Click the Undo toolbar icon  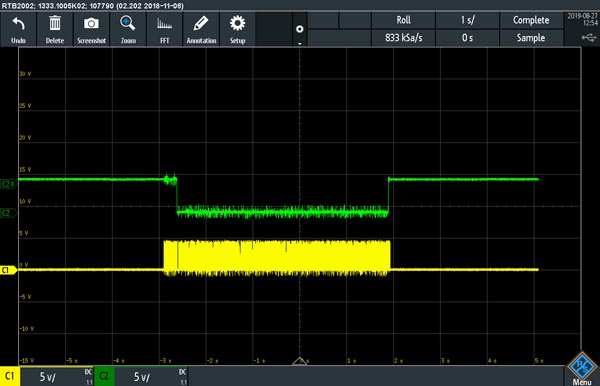coord(18,29)
